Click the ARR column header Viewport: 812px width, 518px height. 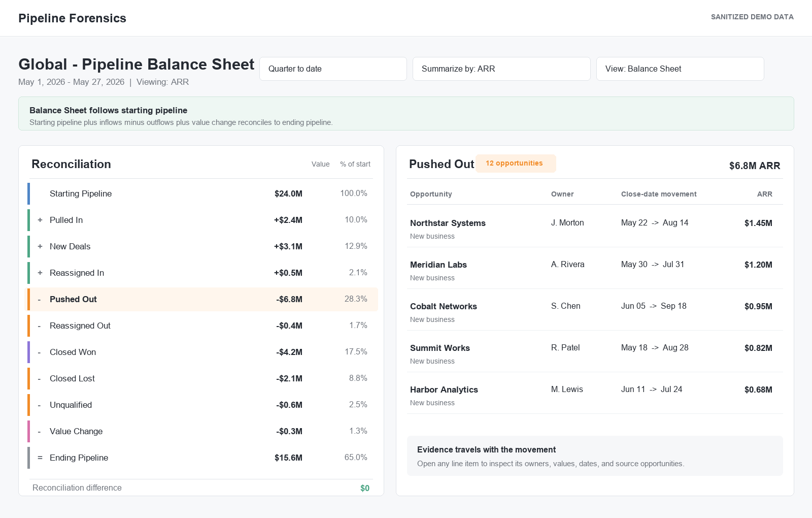coord(765,194)
